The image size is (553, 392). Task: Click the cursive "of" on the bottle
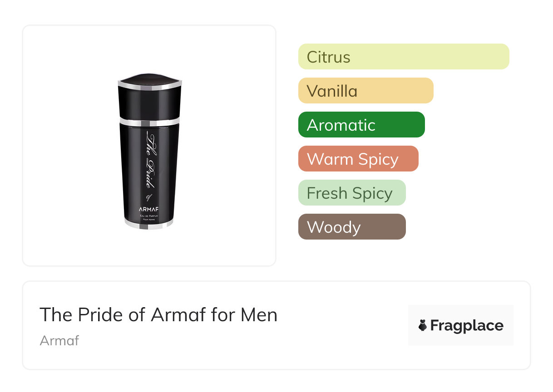point(148,197)
